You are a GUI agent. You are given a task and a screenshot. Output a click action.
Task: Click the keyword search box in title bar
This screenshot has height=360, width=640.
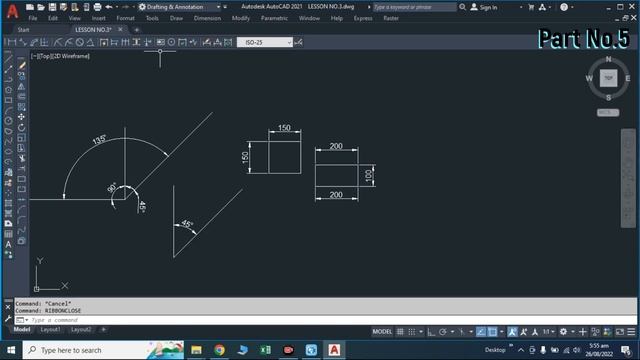click(x=414, y=7)
